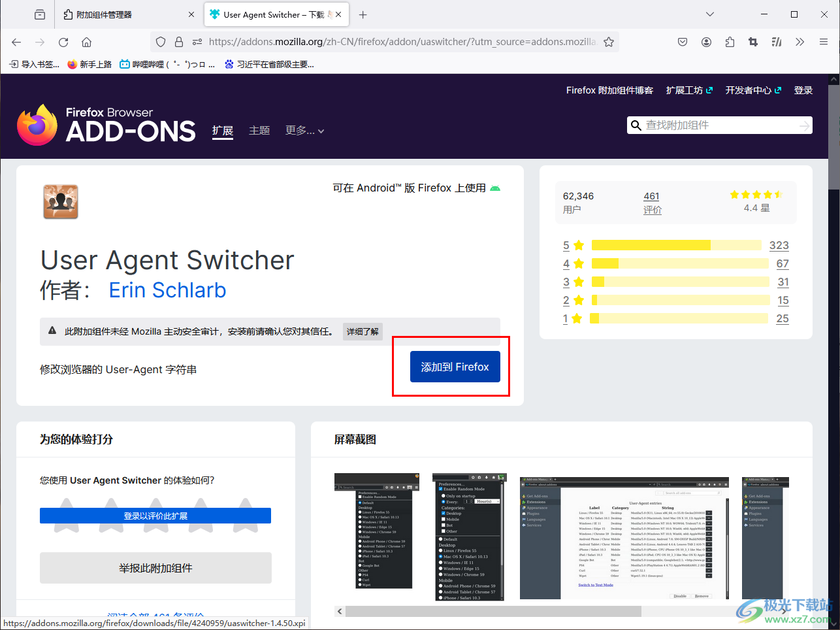Click the User Agent Switcher add-on icon
The height and width of the screenshot is (630, 840).
pos(61,201)
